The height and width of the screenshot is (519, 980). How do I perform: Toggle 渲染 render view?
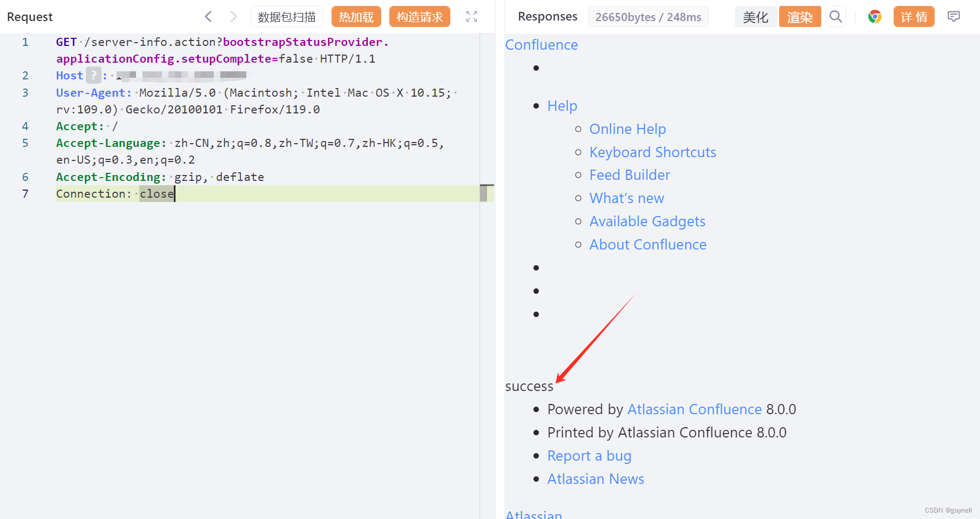pos(800,17)
